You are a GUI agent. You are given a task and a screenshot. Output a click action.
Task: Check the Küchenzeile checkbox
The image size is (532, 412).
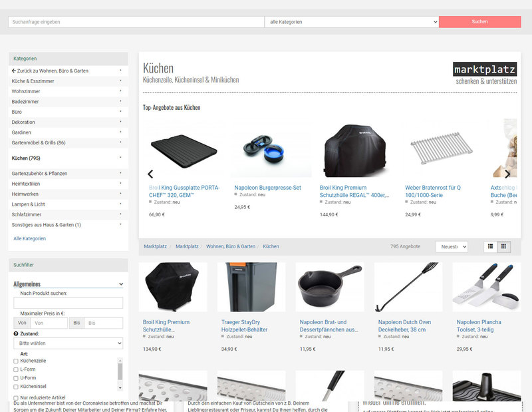(x=15, y=361)
